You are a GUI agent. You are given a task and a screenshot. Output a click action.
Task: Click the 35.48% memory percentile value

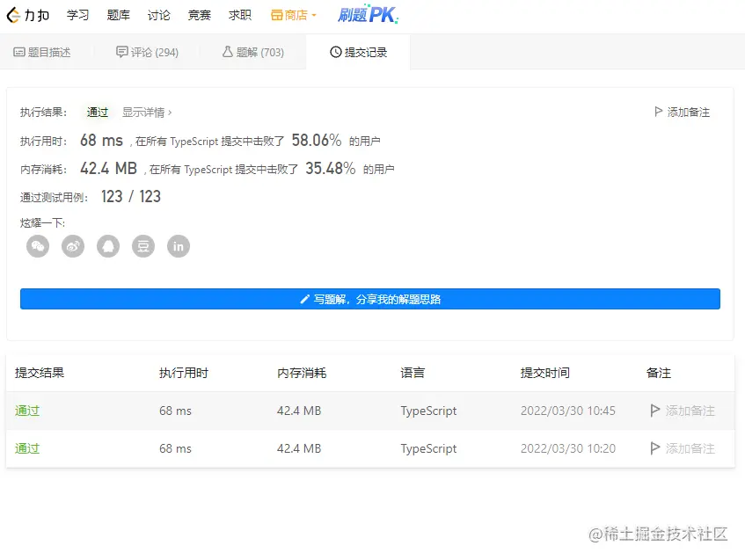[330, 168]
